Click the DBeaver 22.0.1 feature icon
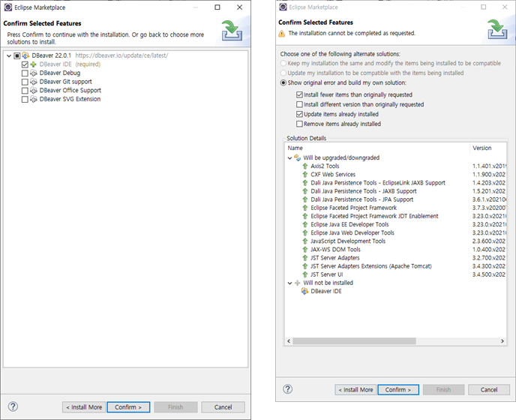This screenshot has height=420, width=516. [x=25, y=55]
